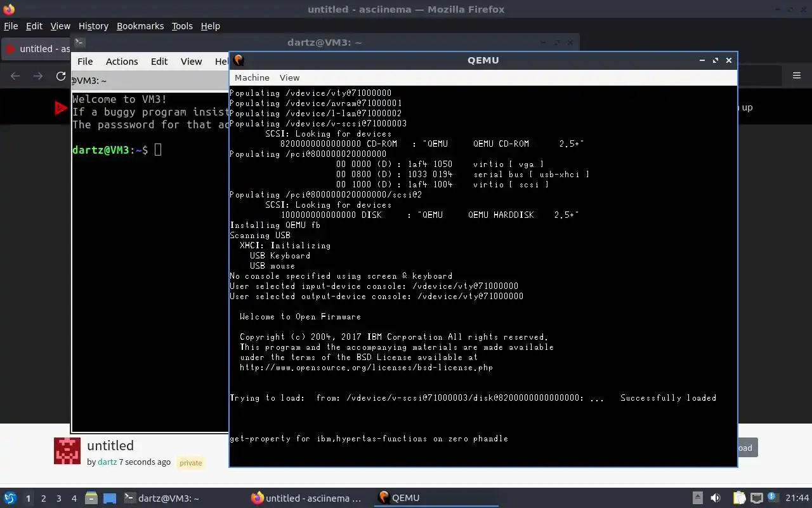Viewport: 812px width, 508px height.
Task: Switch to workspace 3
Action: coord(58,498)
